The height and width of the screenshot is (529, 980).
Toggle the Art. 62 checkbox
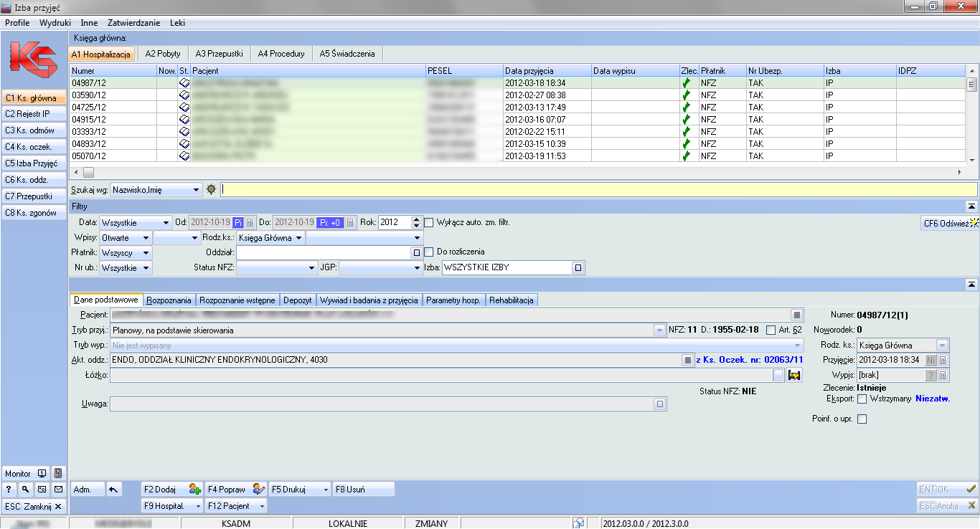point(771,330)
